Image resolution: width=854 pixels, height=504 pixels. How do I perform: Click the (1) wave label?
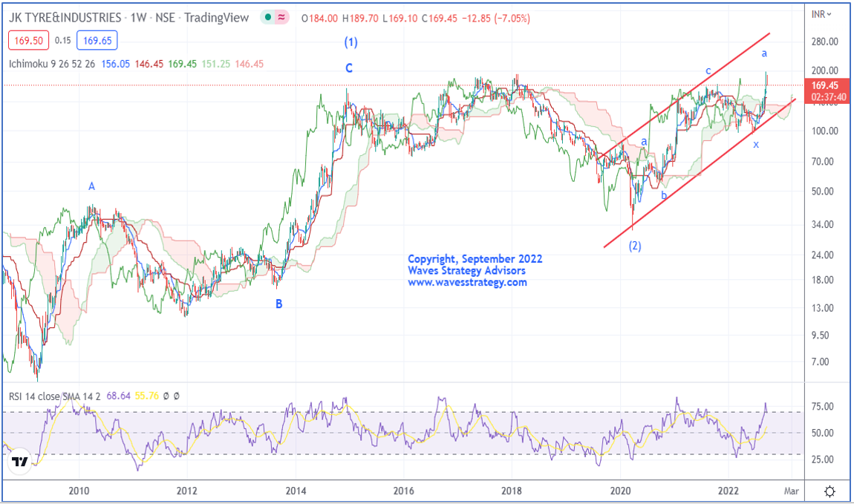351,42
